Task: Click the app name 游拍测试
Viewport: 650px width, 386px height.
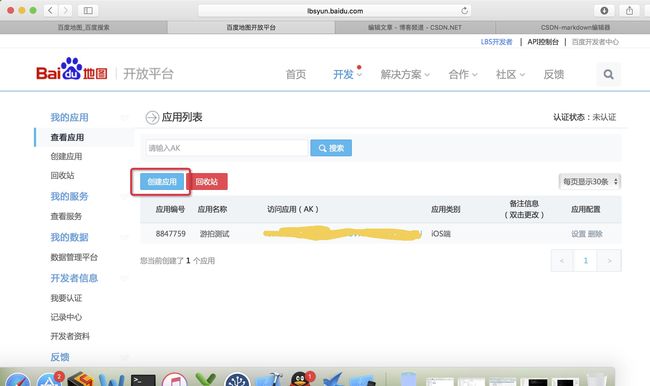Action: pyautogui.click(x=214, y=234)
